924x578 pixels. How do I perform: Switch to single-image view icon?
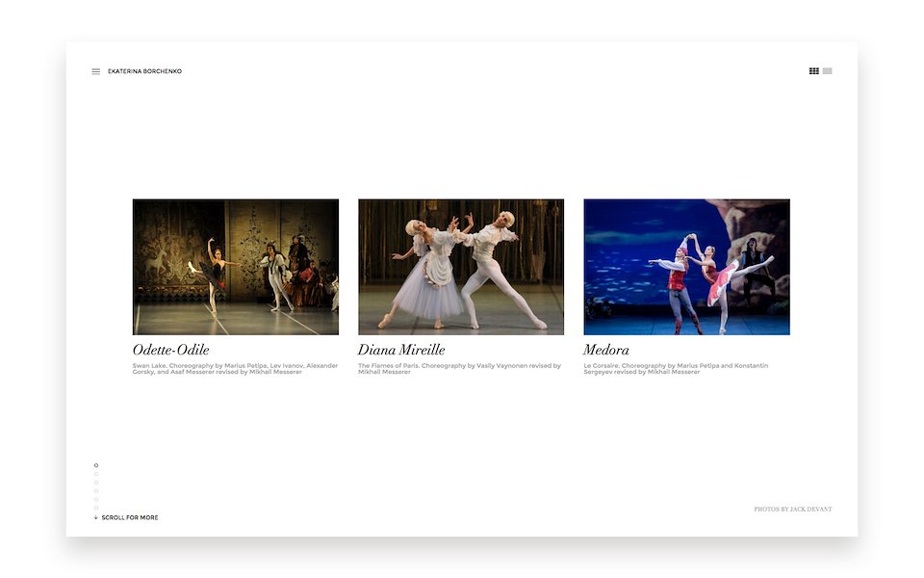tap(828, 71)
